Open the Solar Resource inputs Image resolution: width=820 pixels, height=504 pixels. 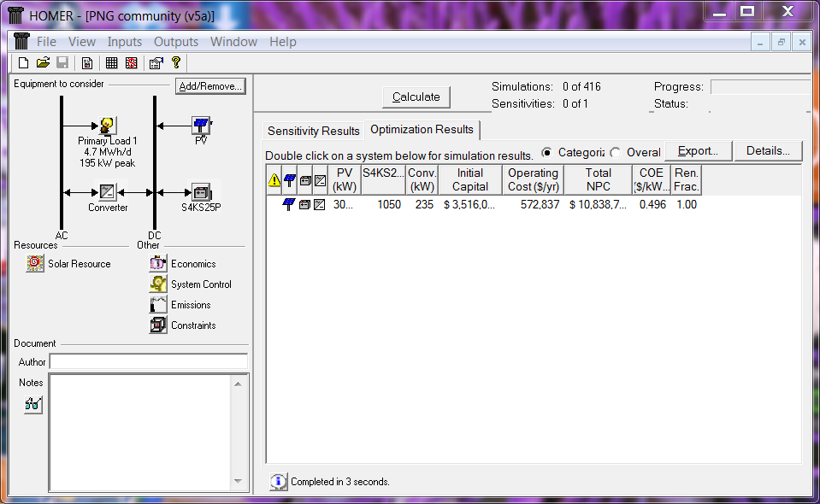coord(34,263)
